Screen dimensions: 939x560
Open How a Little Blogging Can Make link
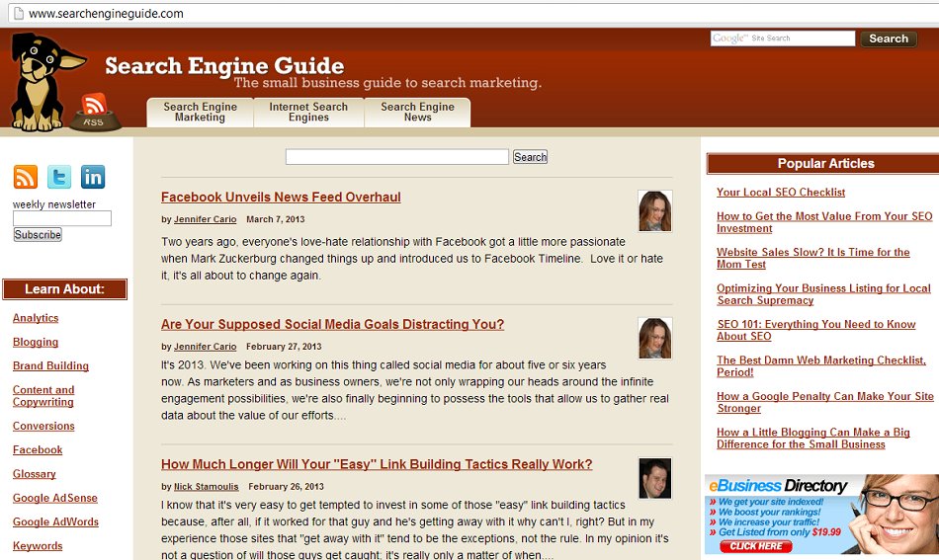pos(813,438)
